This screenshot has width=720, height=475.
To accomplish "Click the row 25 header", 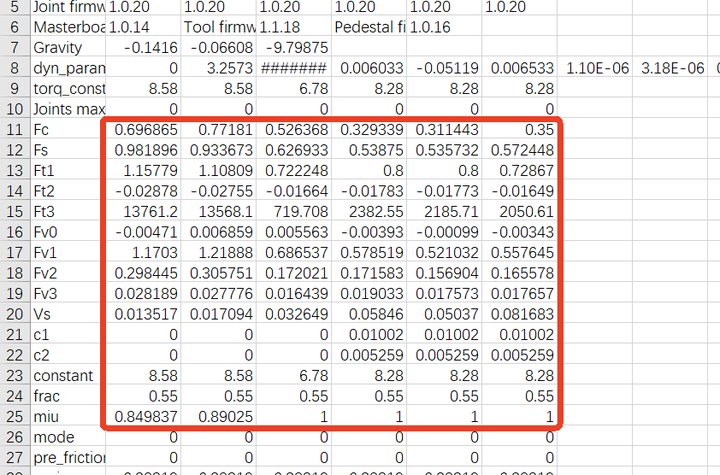I will tap(13, 417).
